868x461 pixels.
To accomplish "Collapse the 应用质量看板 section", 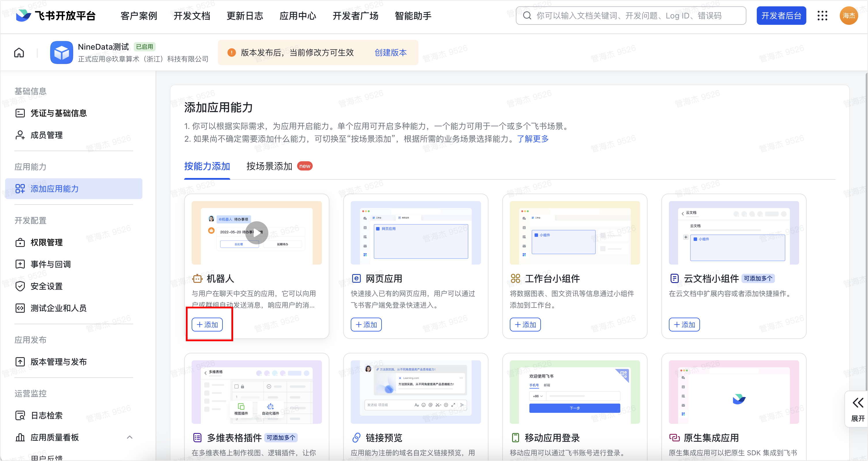I will tap(129, 437).
